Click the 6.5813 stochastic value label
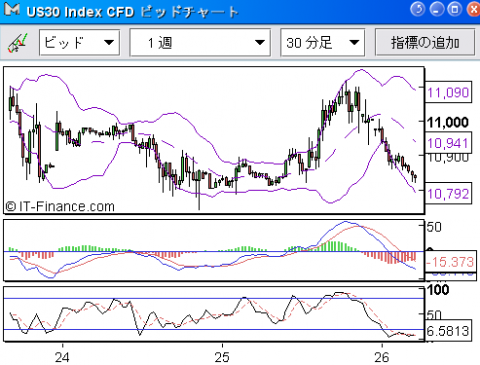480x365 pixels. point(448,331)
